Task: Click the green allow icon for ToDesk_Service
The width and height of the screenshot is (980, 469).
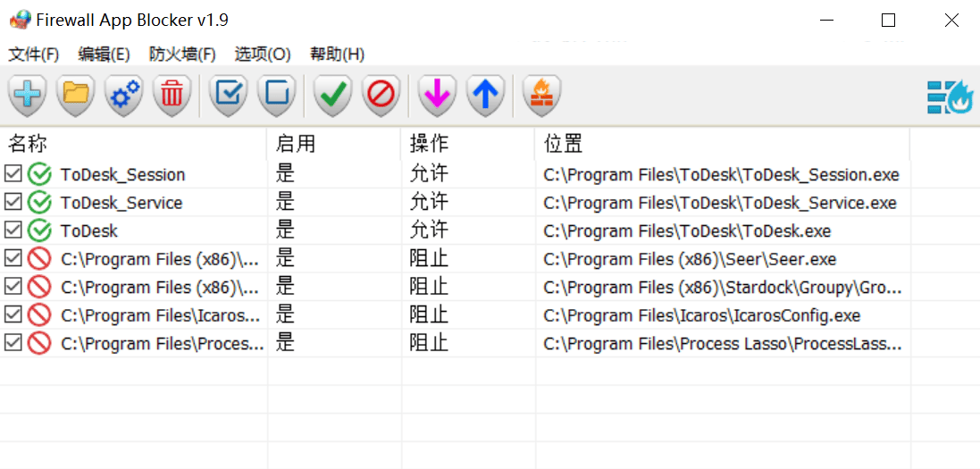Action: point(39,203)
